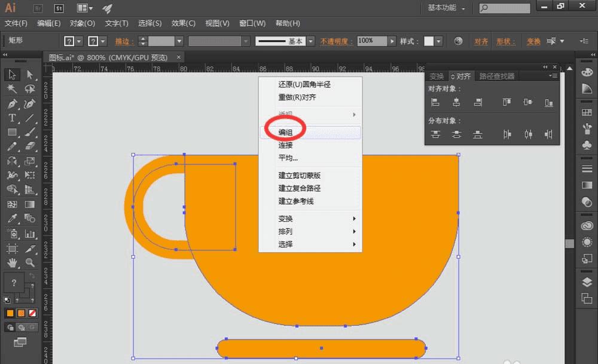Open the Bridge (Br) launcher icon
Image resolution: width=598 pixels, height=364 pixels.
(36, 8)
